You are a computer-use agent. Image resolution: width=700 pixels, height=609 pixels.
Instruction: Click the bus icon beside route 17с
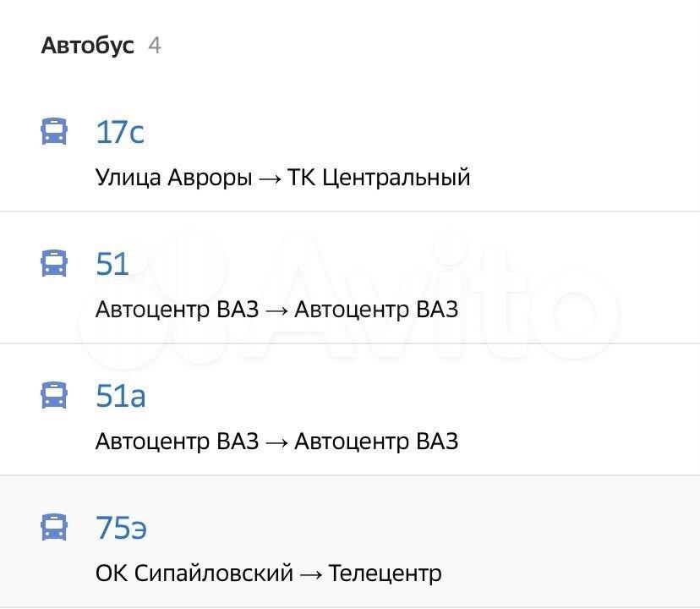[54, 132]
